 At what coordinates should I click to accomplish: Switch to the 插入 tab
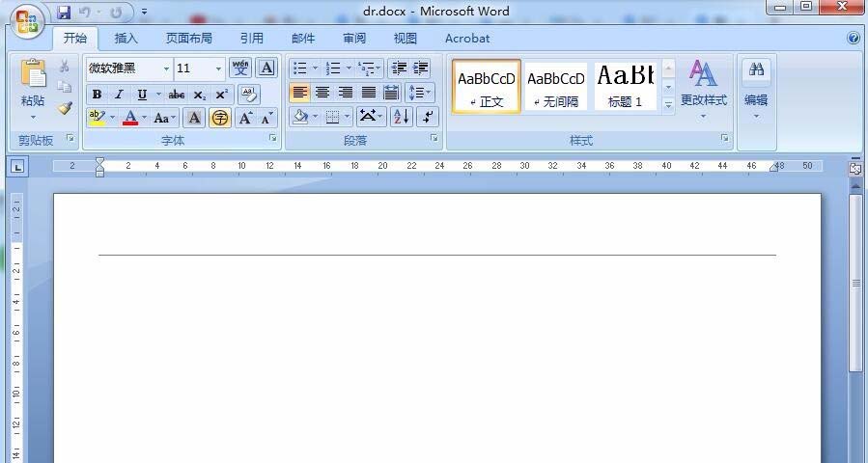pyautogui.click(x=126, y=39)
